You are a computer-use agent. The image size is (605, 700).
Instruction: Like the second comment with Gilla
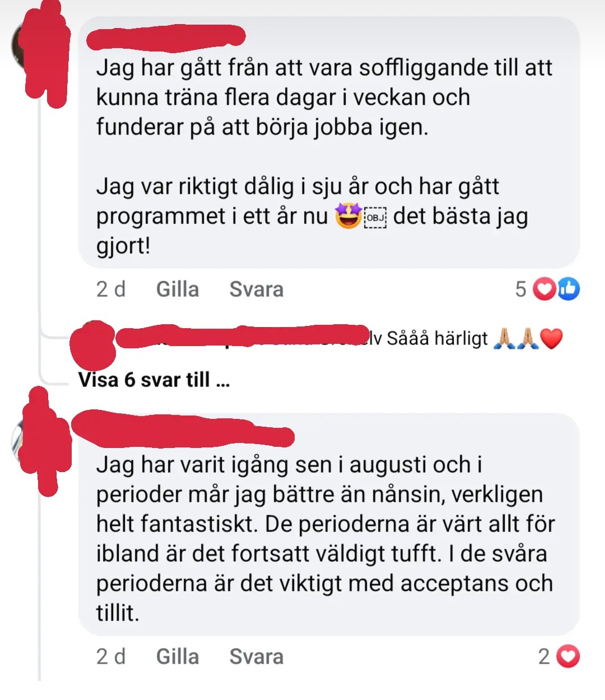tap(178, 657)
